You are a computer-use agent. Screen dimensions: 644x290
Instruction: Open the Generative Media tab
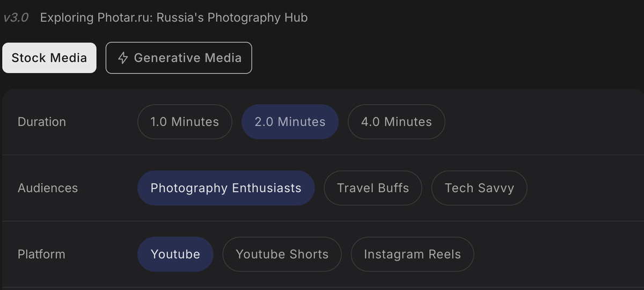(x=179, y=58)
